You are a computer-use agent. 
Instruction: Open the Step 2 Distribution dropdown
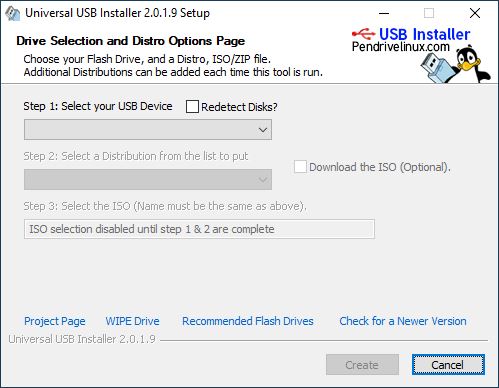[x=148, y=180]
